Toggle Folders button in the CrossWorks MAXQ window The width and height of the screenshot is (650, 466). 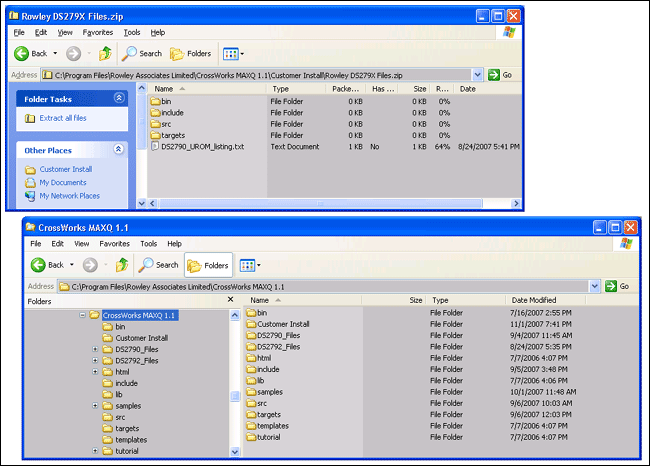click(208, 265)
